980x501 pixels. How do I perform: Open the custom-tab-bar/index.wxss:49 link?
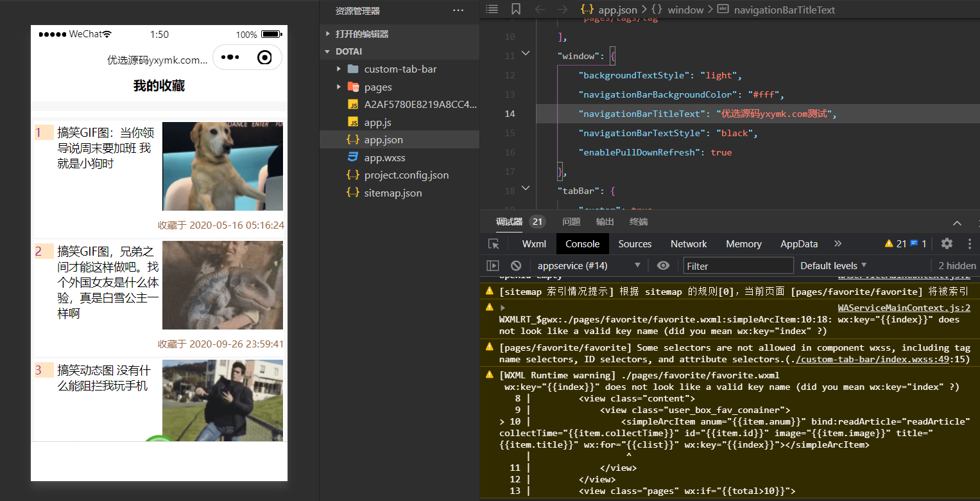tap(874, 359)
